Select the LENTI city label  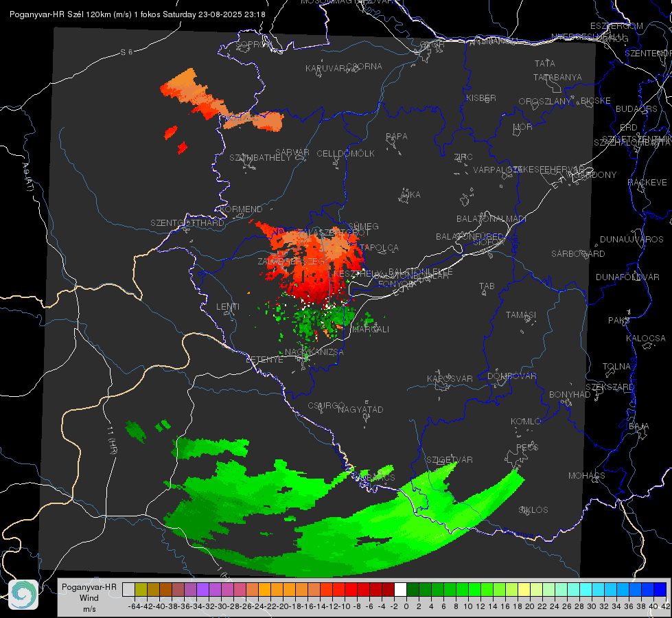(x=228, y=307)
